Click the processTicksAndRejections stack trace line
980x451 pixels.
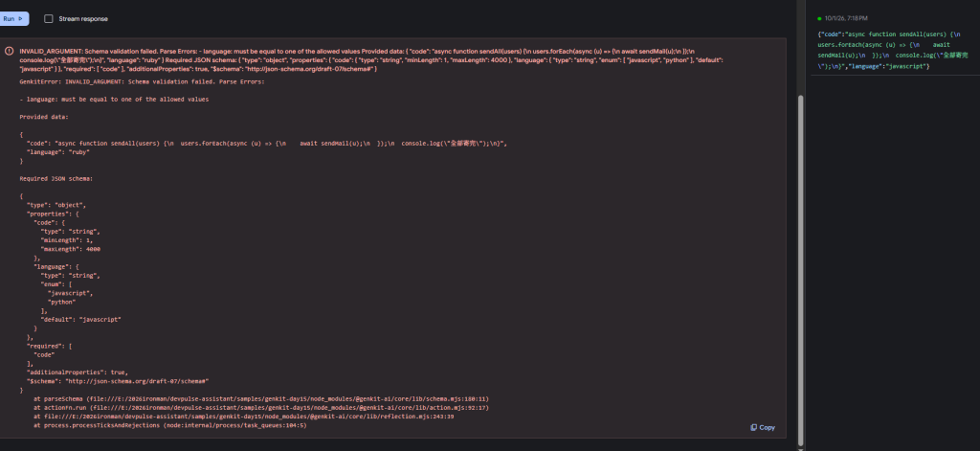coord(170,425)
